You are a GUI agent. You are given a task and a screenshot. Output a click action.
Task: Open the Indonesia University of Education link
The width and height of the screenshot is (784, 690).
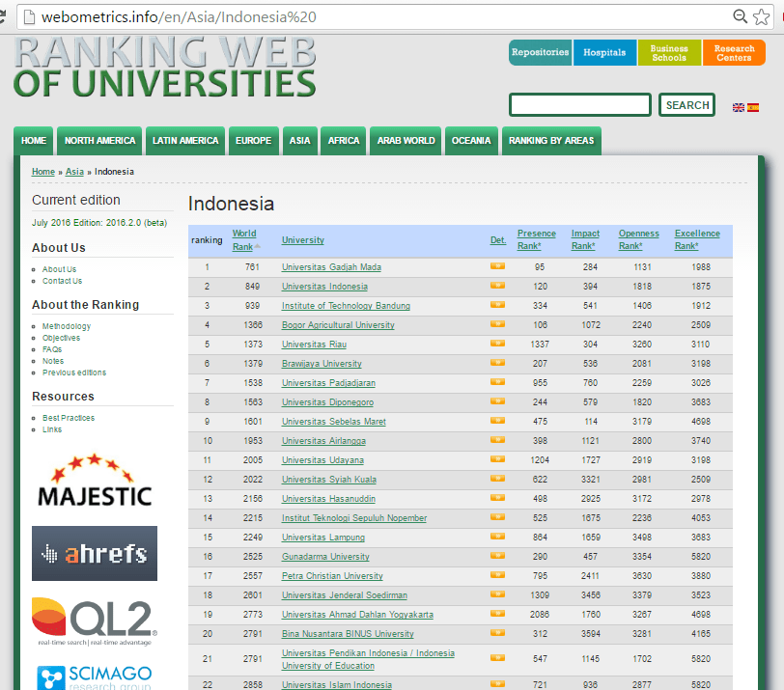pos(368,659)
